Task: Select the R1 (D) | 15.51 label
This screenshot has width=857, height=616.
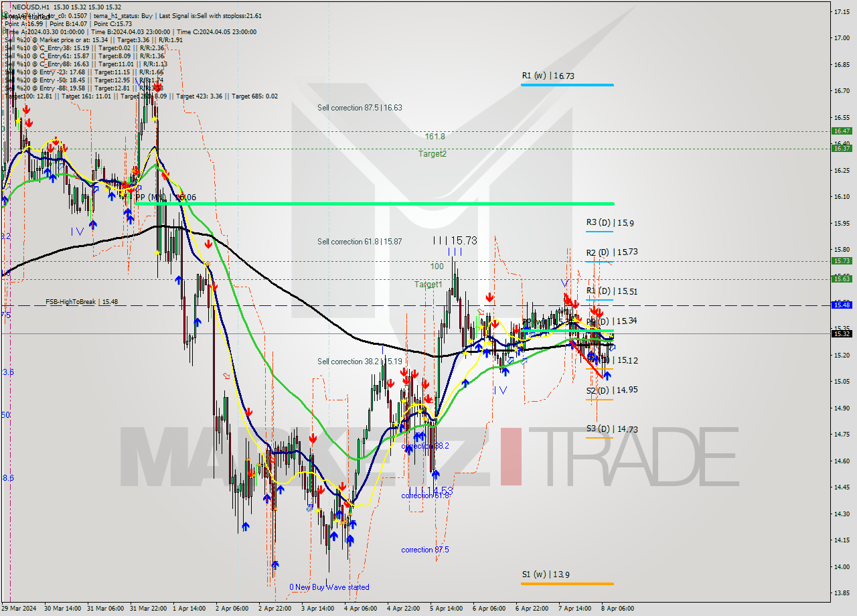Action: [x=611, y=291]
